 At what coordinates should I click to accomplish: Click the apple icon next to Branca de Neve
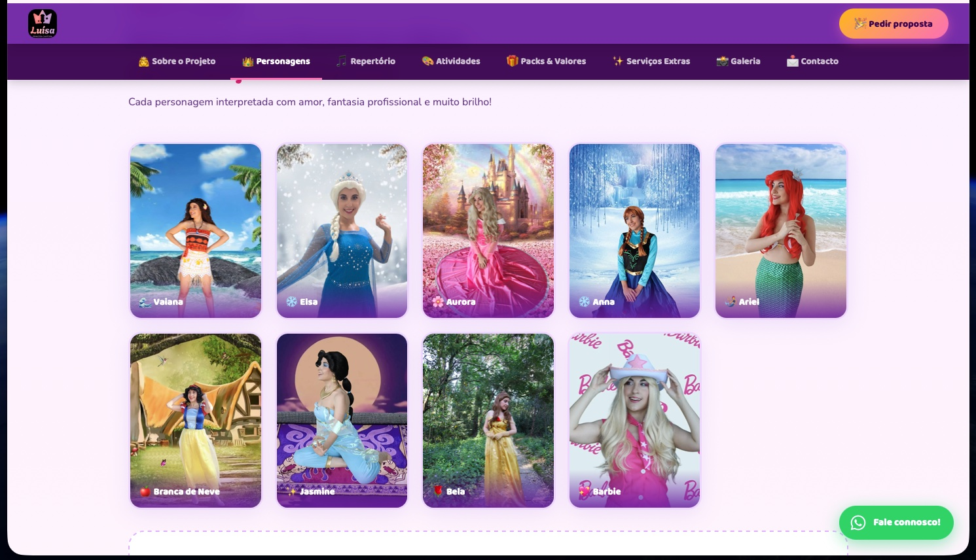pos(145,492)
